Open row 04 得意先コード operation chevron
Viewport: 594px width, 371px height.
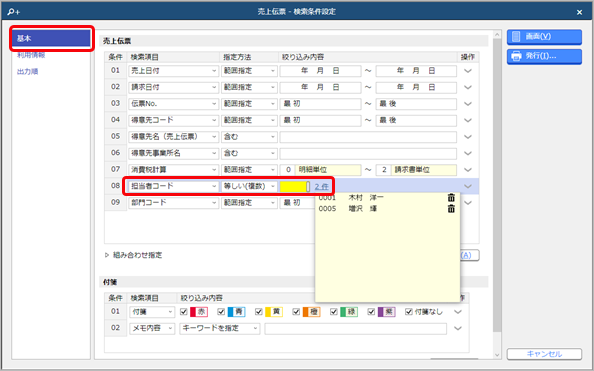[x=468, y=120]
